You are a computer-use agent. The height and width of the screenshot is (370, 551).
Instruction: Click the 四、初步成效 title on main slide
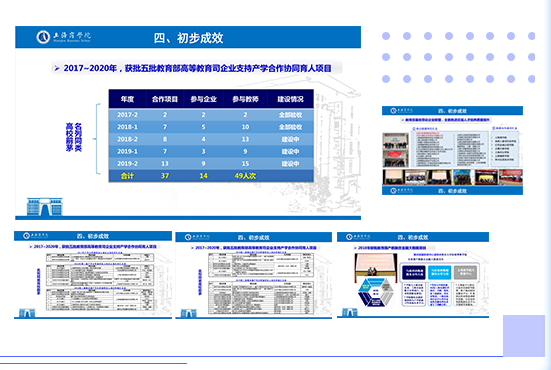click(188, 38)
